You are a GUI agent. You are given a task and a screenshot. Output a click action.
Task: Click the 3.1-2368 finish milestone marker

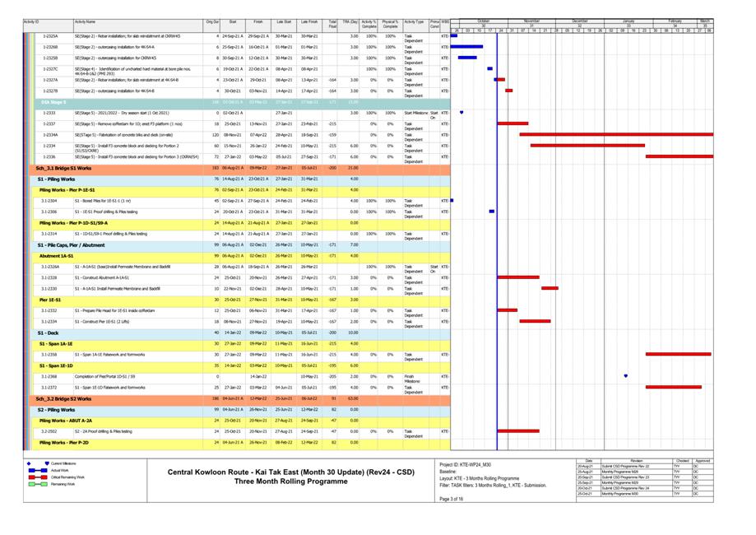(x=625, y=376)
